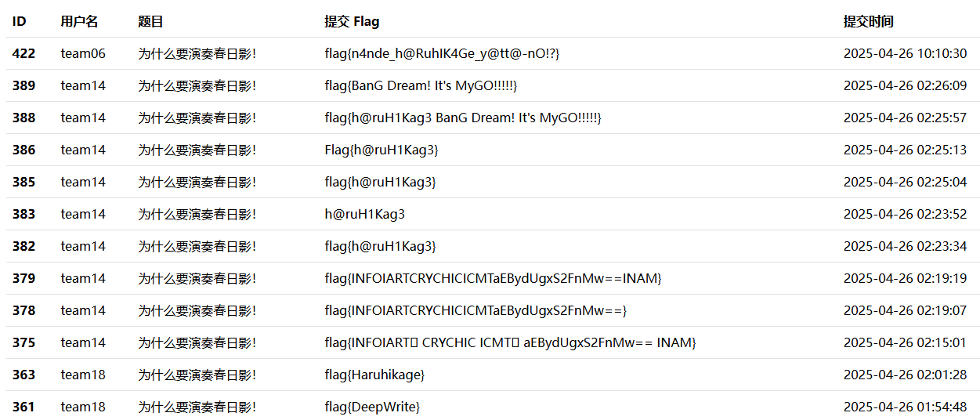The image size is (980, 420).
Task: Click the 题目 column header
Action: [x=150, y=22]
